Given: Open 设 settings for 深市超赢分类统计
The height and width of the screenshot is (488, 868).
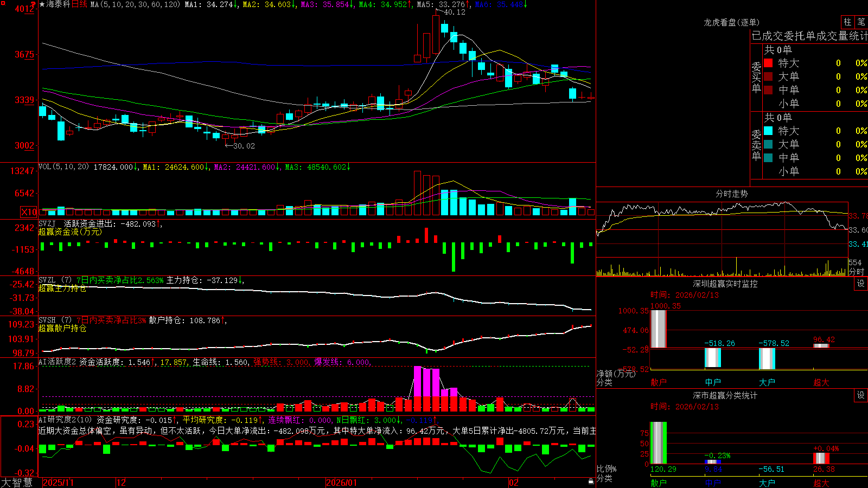Looking at the screenshot, I should tap(860, 395).
